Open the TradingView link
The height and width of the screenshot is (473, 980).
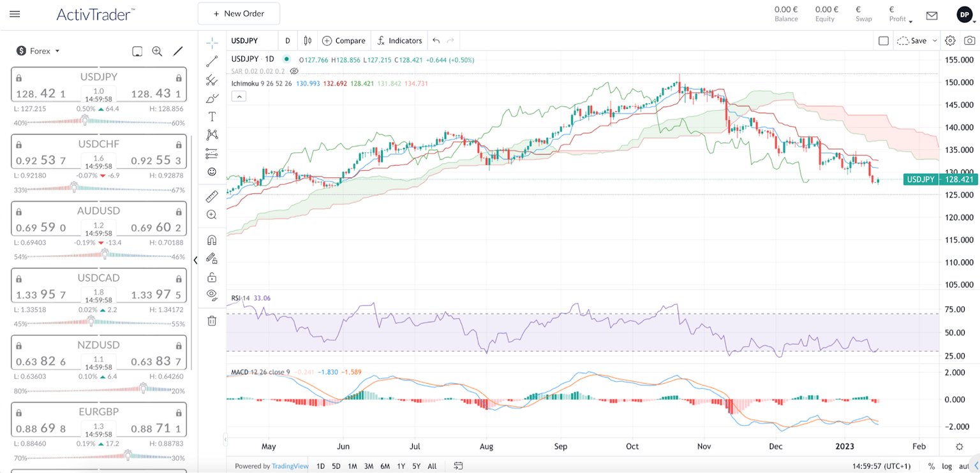coord(290,466)
